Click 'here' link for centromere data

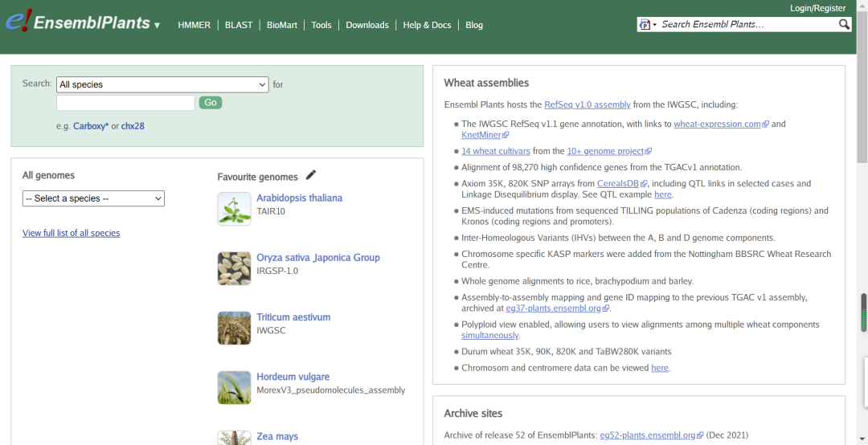tap(660, 368)
